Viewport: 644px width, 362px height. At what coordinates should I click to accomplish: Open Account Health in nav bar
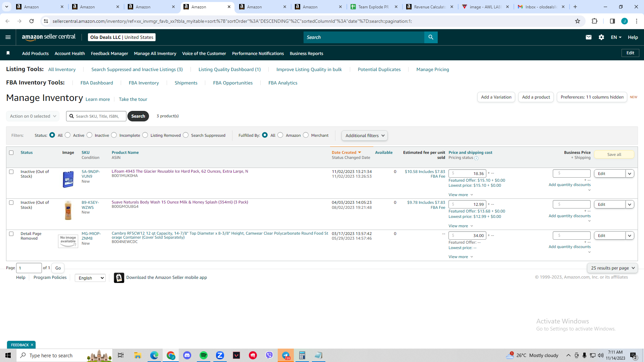pyautogui.click(x=70, y=53)
